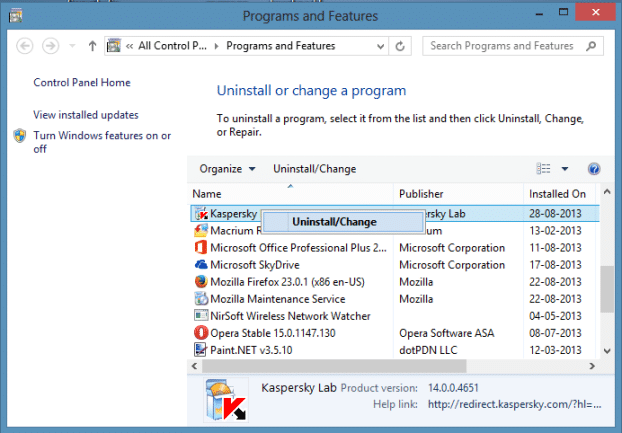Screen dimensions: 622x433
Task: Click the horizontal scrollbar thumb
Action: tap(334, 366)
